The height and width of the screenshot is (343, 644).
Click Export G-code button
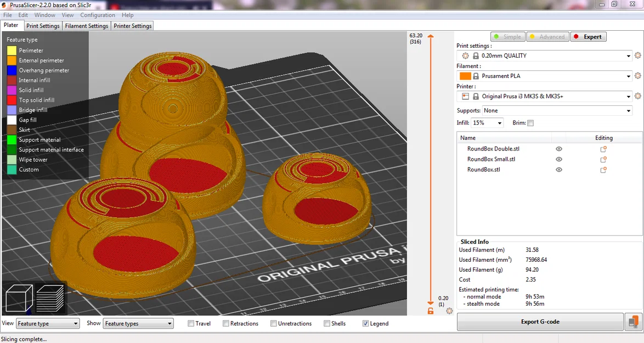(x=540, y=322)
